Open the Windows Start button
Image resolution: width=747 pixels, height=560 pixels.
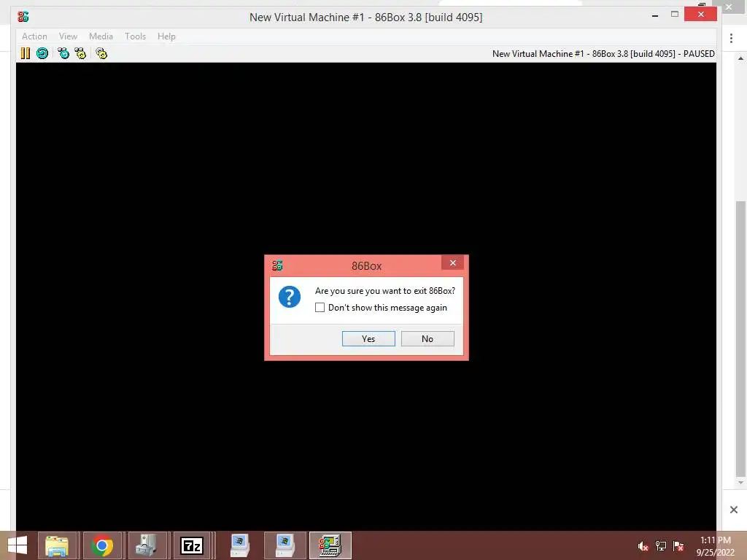18,545
